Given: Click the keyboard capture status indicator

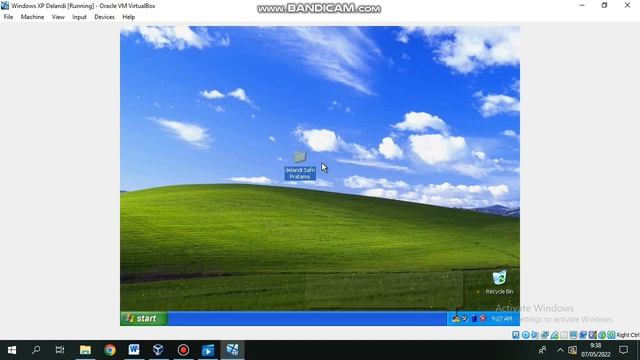Looking at the screenshot, I should (x=611, y=335).
